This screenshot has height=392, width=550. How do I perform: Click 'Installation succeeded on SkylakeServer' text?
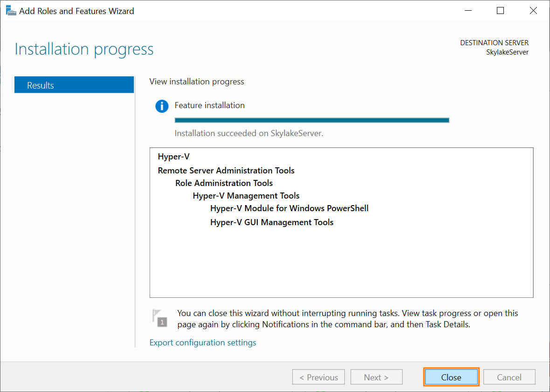click(249, 133)
